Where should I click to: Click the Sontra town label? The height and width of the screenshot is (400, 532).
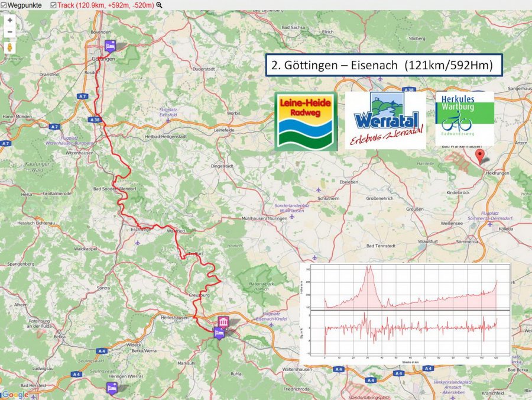click(103, 288)
